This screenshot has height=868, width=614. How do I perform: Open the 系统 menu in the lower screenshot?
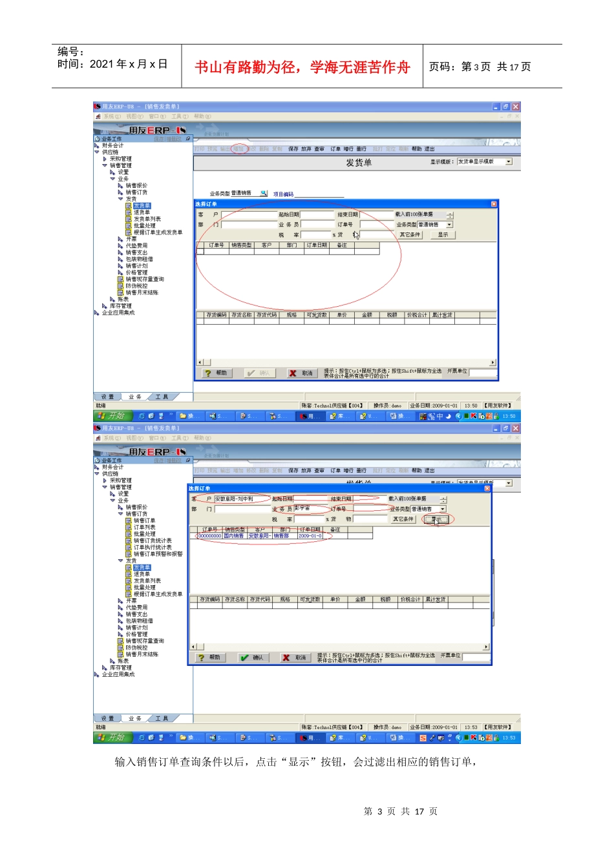pyautogui.click(x=112, y=438)
